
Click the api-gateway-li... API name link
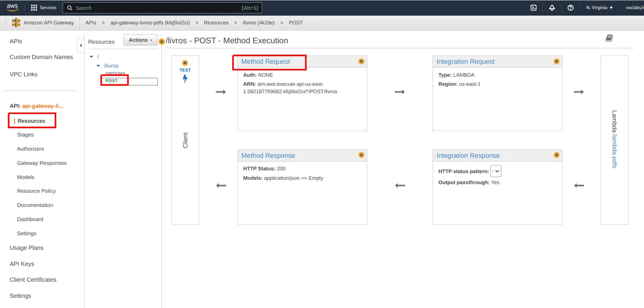point(43,106)
